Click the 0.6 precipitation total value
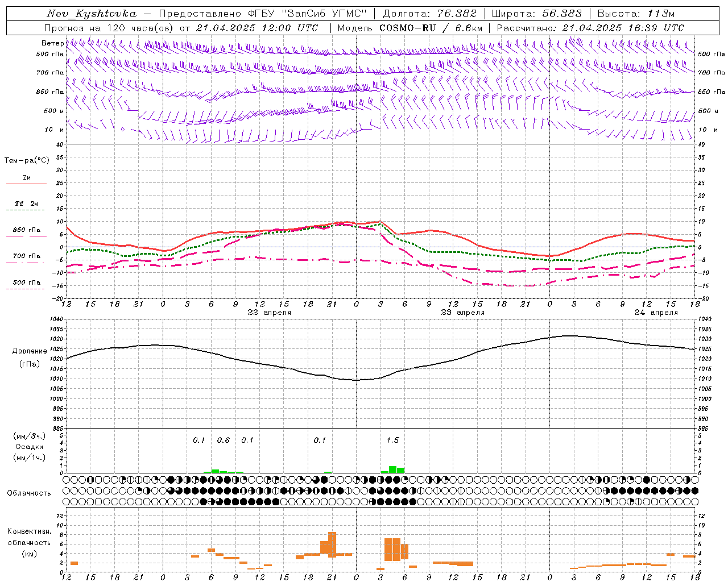Screen dimensions: 728x582 [224, 440]
